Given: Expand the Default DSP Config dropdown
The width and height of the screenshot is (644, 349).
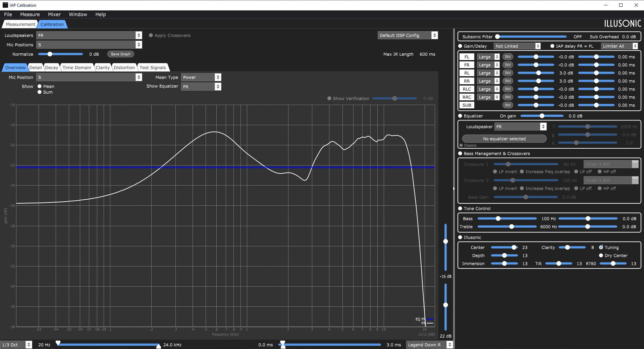Looking at the screenshot, I should (x=408, y=35).
